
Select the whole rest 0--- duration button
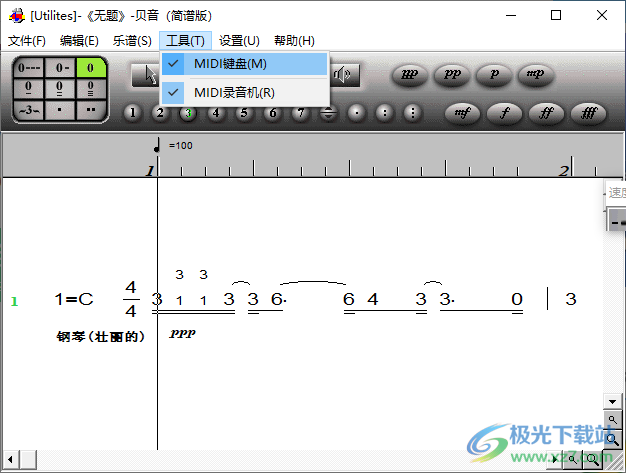click(x=29, y=67)
